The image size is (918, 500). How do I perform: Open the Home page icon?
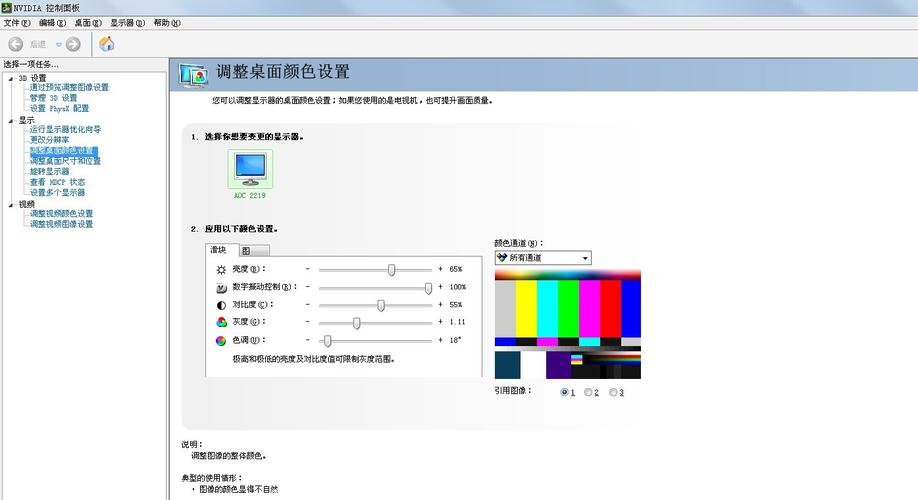click(x=107, y=44)
